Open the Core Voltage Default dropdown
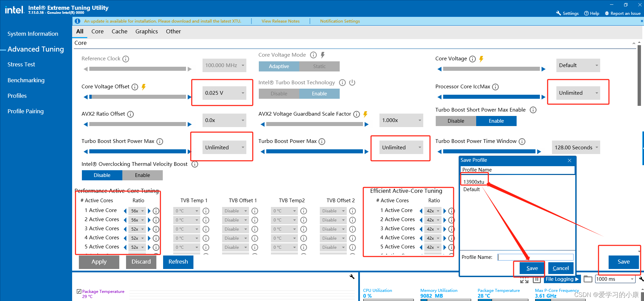644x301 pixels. 578,65
